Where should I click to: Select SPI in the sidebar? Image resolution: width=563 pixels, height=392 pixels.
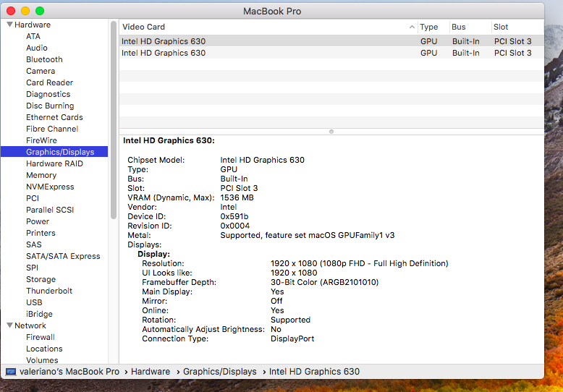[32, 268]
